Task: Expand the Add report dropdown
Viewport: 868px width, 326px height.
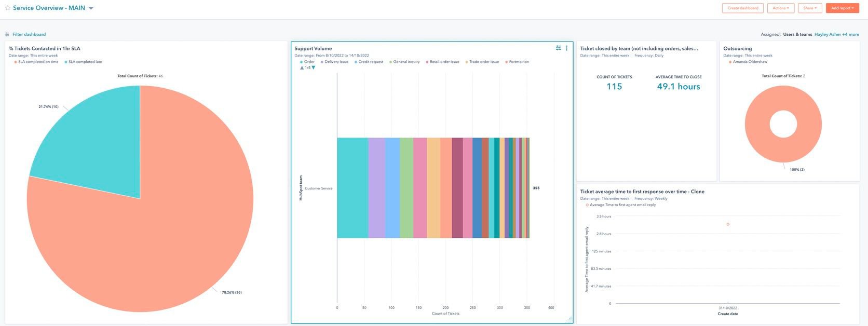Action: tap(842, 8)
